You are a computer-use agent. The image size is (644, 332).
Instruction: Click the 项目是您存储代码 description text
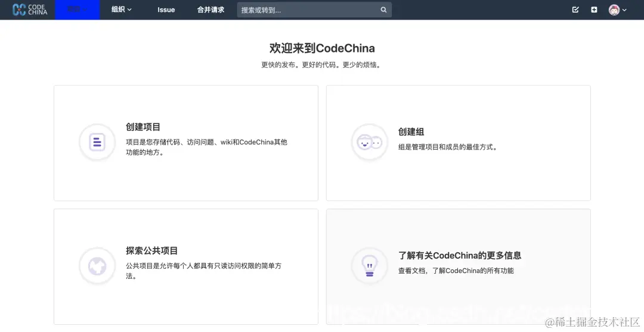click(206, 147)
